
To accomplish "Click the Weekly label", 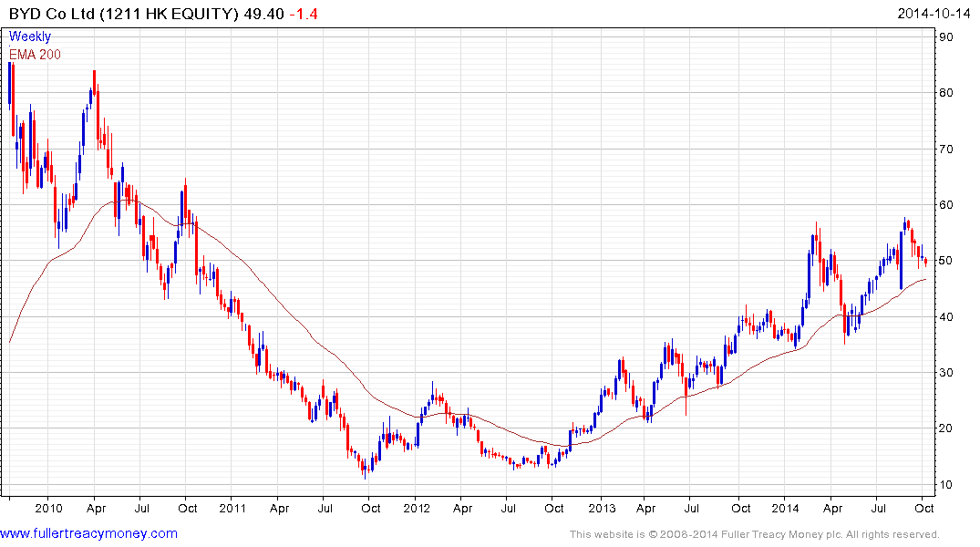I will tap(30, 36).
